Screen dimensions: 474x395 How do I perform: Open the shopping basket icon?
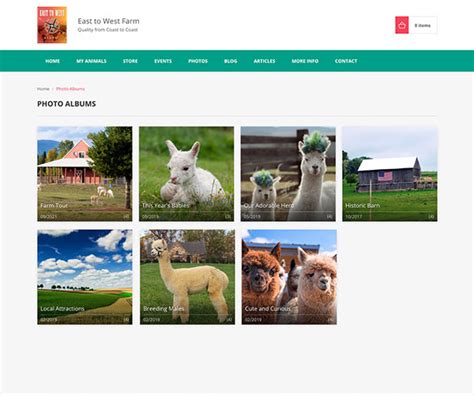tap(402, 25)
